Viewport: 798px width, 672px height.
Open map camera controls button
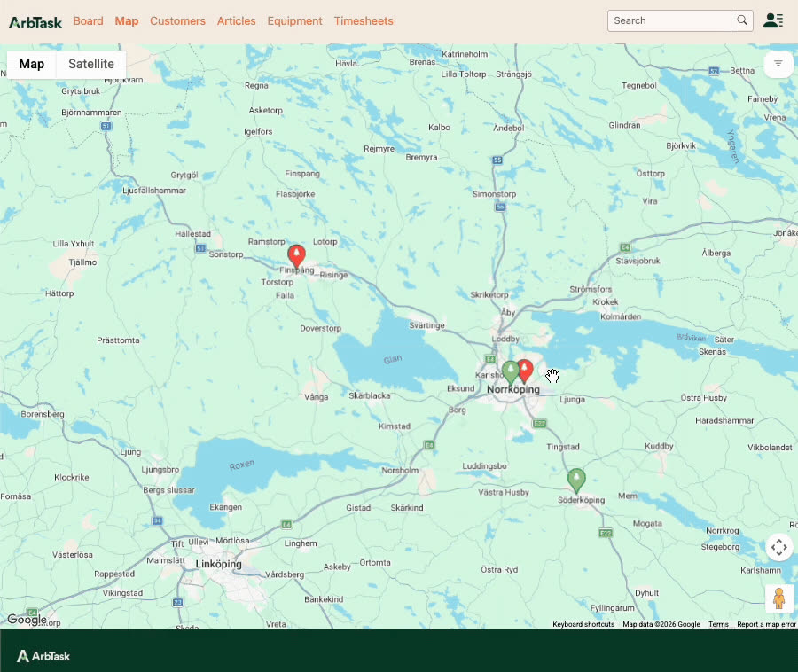click(x=779, y=547)
